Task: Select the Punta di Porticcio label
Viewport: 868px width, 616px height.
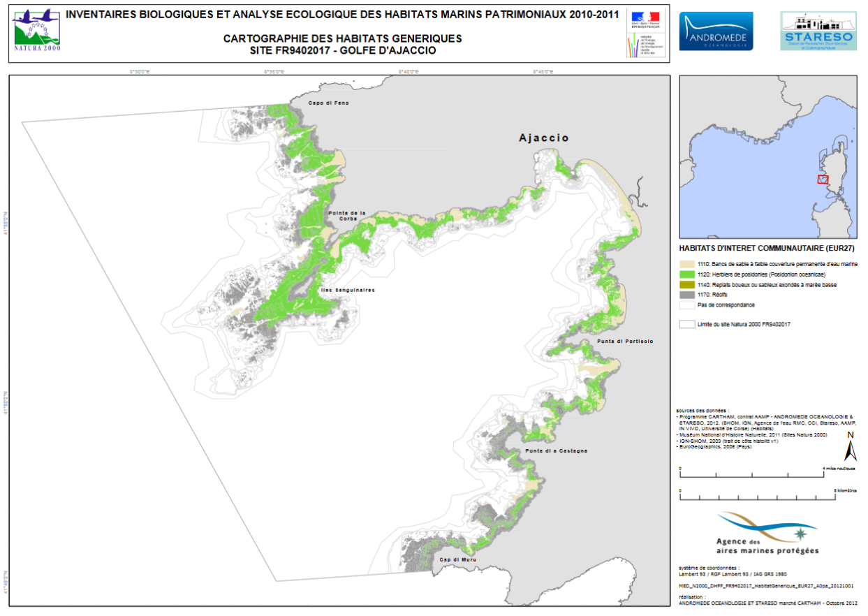Action: pyautogui.click(x=625, y=342)
